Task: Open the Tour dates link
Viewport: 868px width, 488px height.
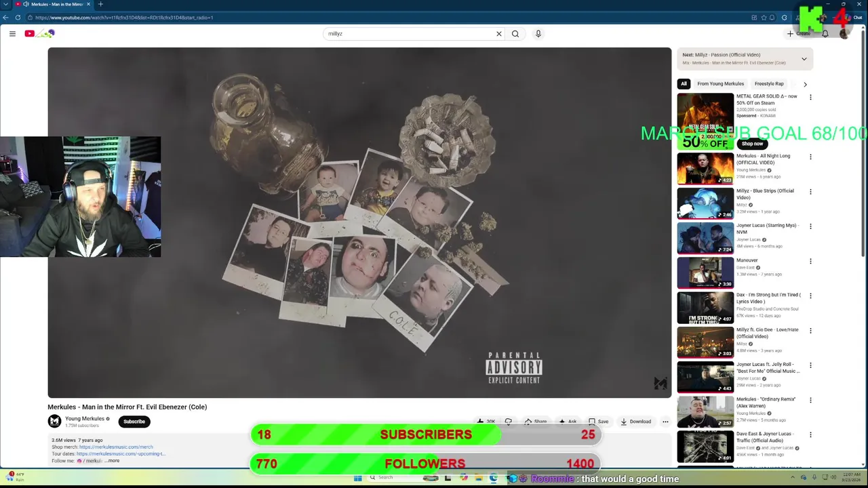Action: point(121,454)
